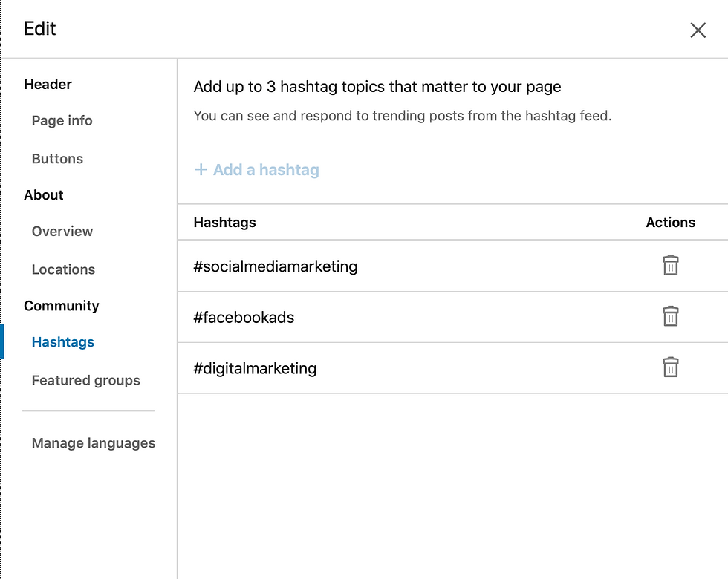The width and height of the screenshot is (728, 579).
Task: Click the Actions column header
Action: (x=670, y=223)
